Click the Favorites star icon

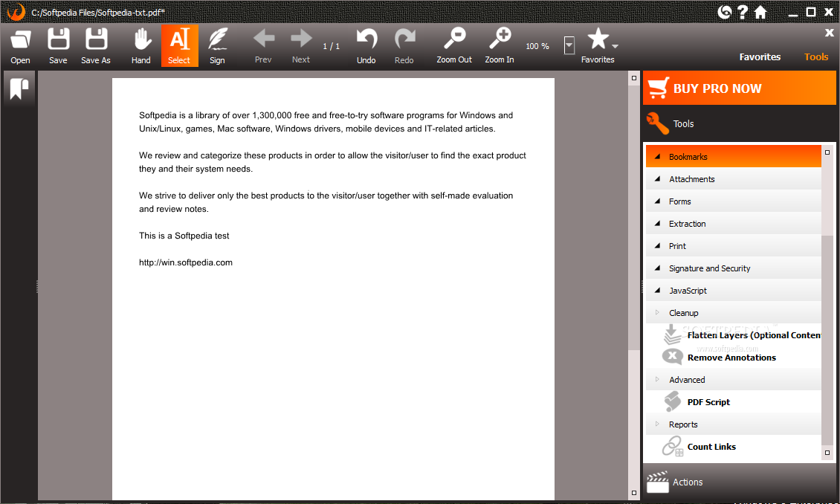(598, 39)
